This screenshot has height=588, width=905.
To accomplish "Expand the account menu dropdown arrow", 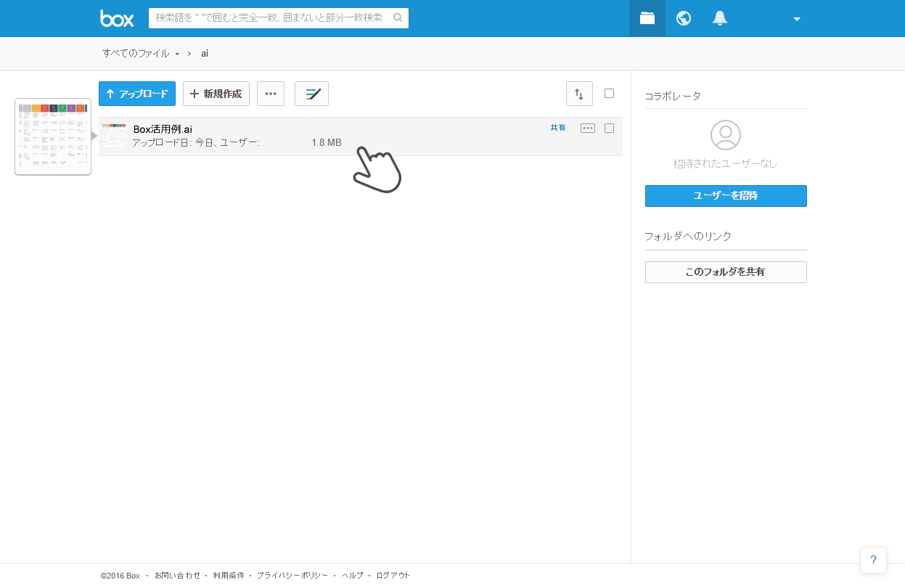I will [797, 19].
